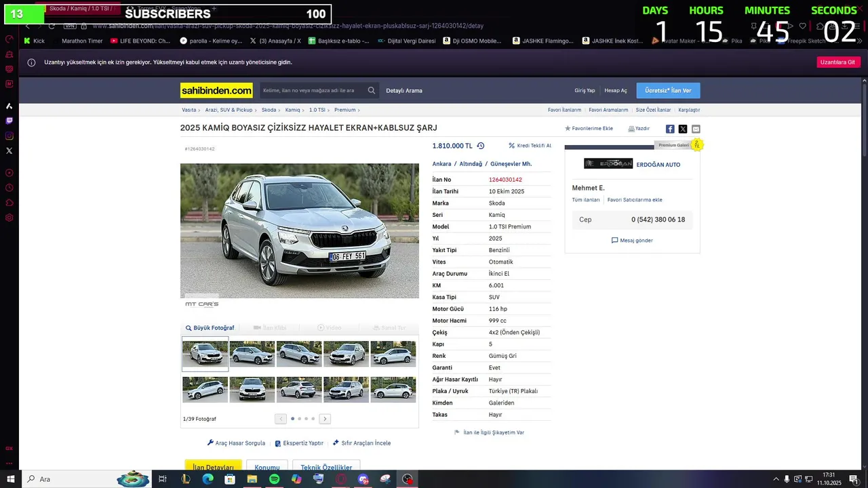Go to previous photo thumbnails page arrow
Image resolution: width=868 pixels, height=488 pixels.
pyautogui.click(x=281, y=419)
